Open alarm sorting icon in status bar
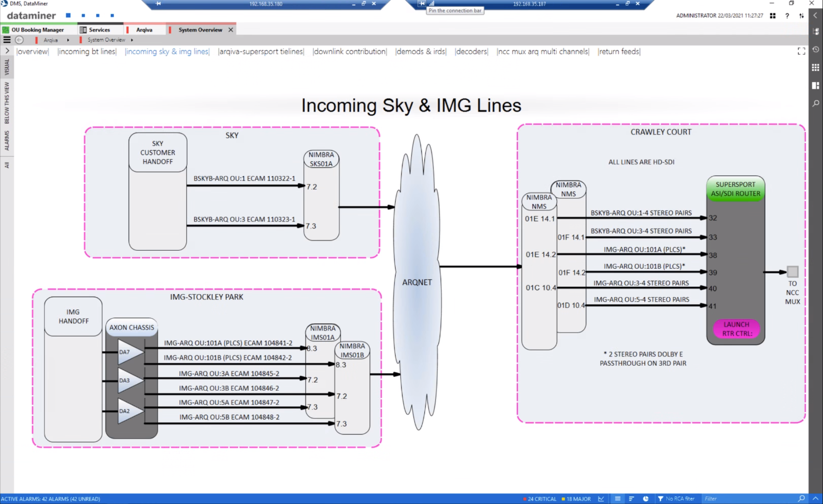This screenshot has height=504, width=823. 631,499
